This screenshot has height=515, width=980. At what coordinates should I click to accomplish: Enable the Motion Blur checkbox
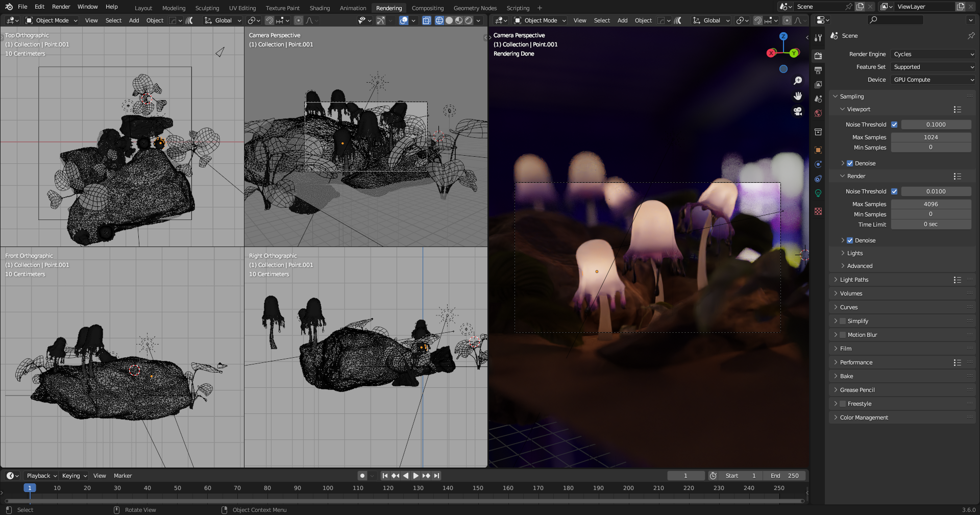click(843, 335)
